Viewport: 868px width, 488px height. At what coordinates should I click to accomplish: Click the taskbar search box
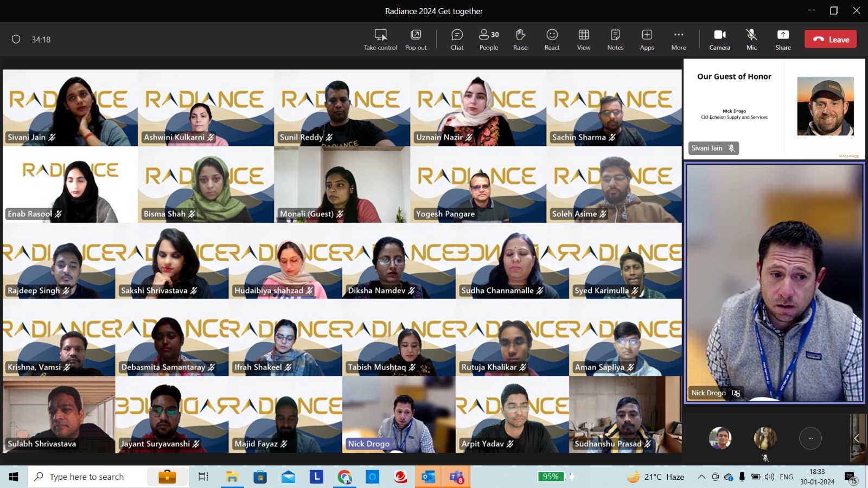pyautogui.click(x=108, y=477)
